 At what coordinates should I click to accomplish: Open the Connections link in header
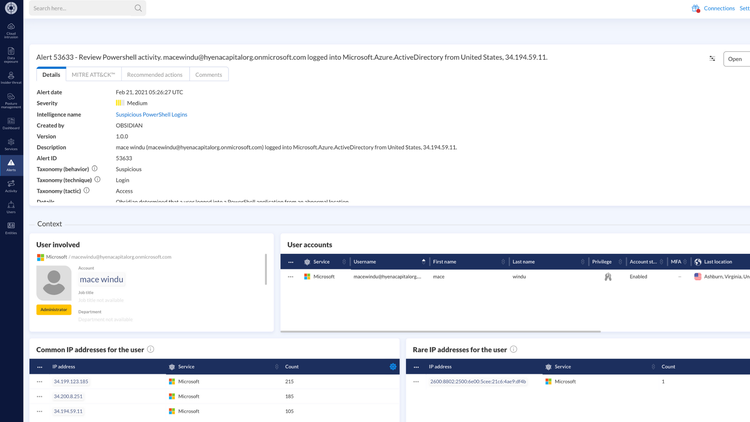click(x=719, y=8)
